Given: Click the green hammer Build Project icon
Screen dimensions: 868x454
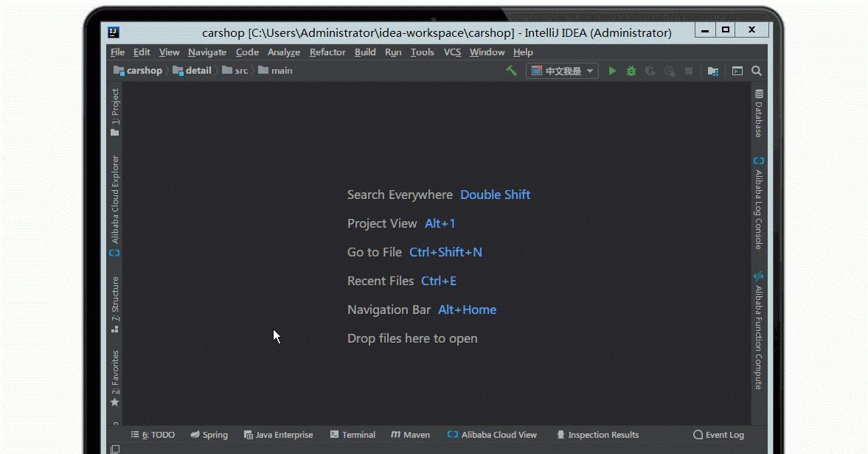Looking at the screenshot, I should click(x=511, y=71).
